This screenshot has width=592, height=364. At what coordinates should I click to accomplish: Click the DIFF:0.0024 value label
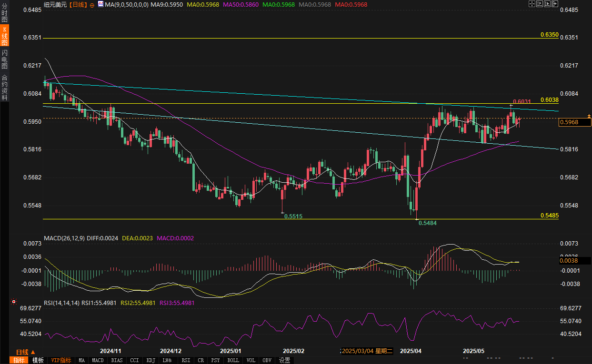(102, 238)
